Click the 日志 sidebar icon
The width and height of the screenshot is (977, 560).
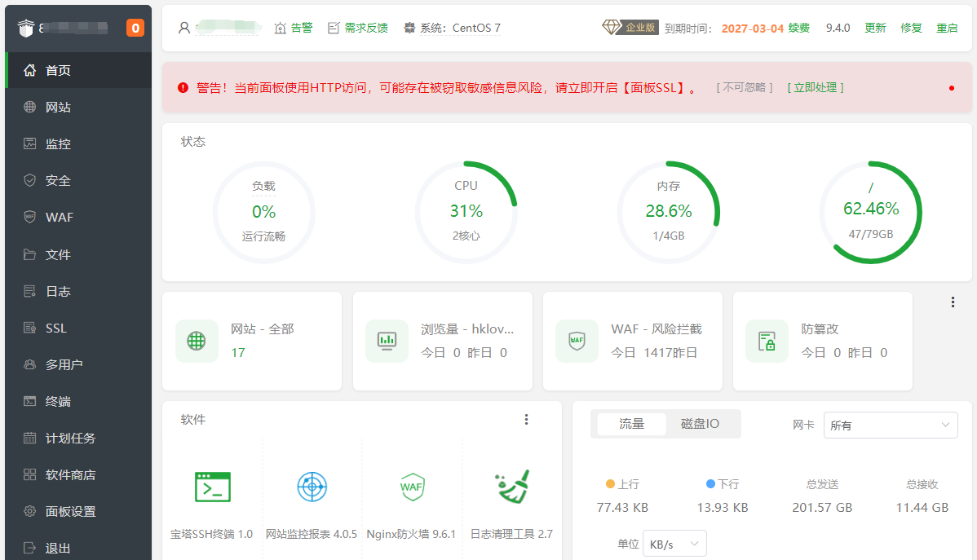click(29, 291)
